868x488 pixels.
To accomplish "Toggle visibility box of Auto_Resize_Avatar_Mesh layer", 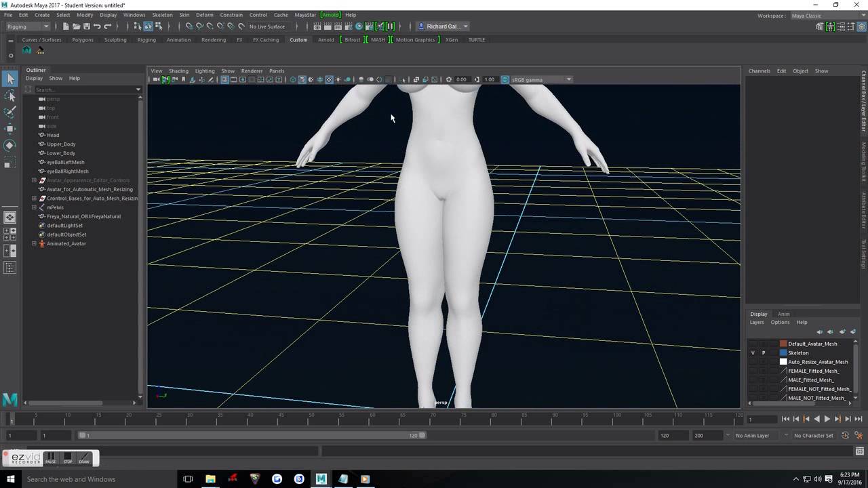I will 753,362.
